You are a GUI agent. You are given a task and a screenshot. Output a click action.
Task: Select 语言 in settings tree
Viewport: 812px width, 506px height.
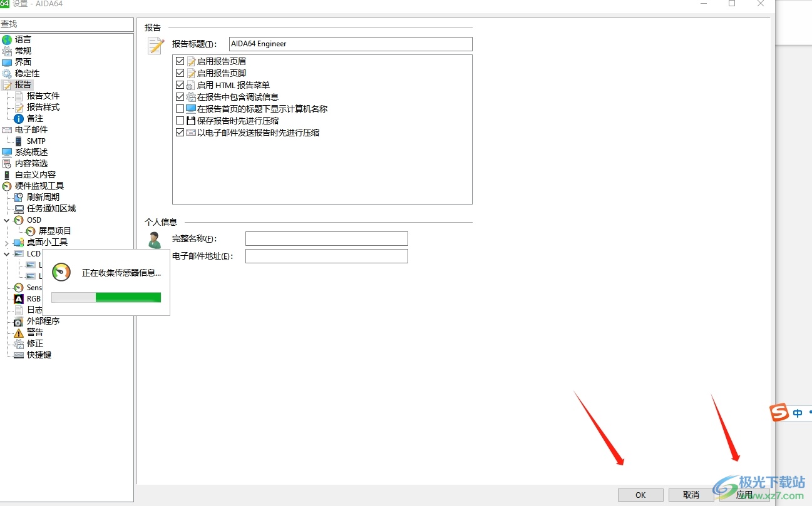click(x=23, y=39)
